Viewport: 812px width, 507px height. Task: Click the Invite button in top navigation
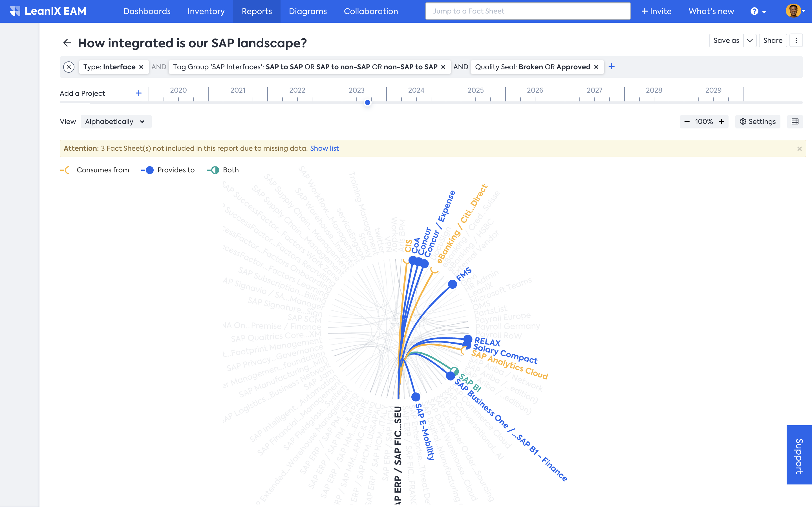point(655,11)
